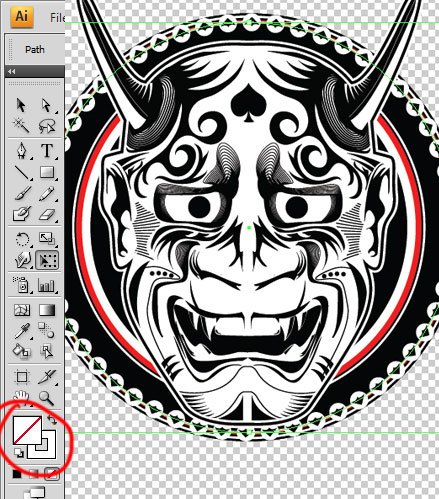439x499 pixels.
Task: Choose the Lasso tool
Action: pyautogui.click(x=46, y=126)
